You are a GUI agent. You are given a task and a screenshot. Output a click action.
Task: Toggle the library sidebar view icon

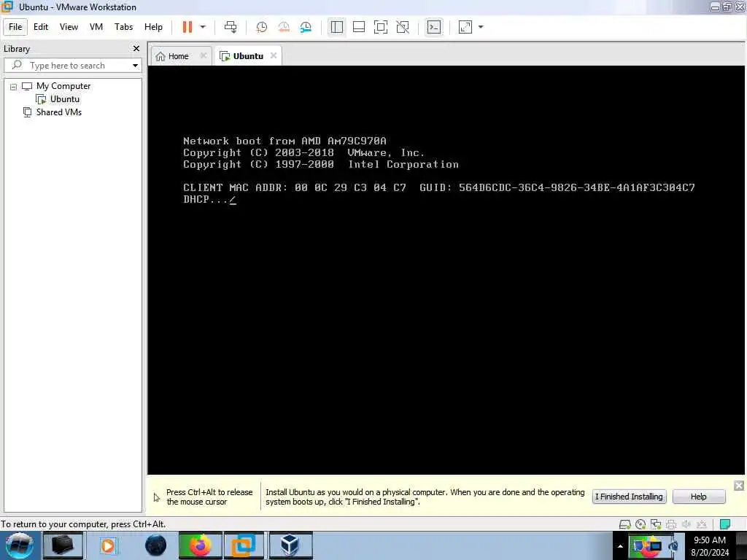point(337,27)
